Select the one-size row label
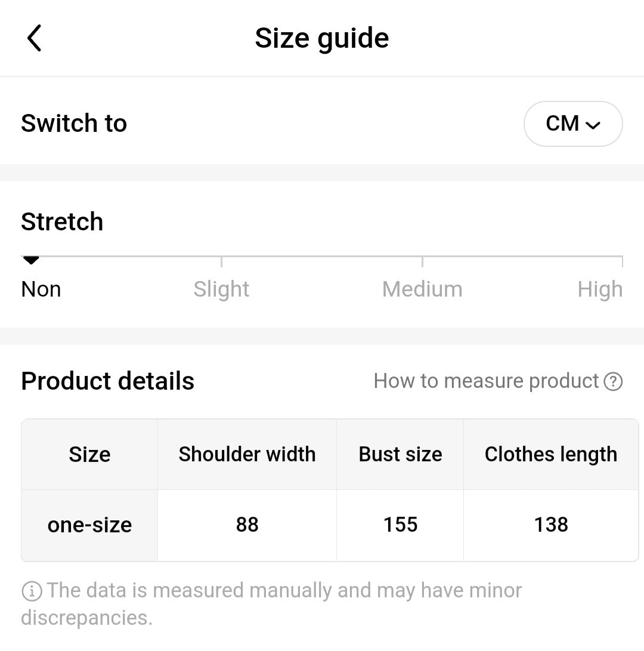 click(x=89, y=525)
